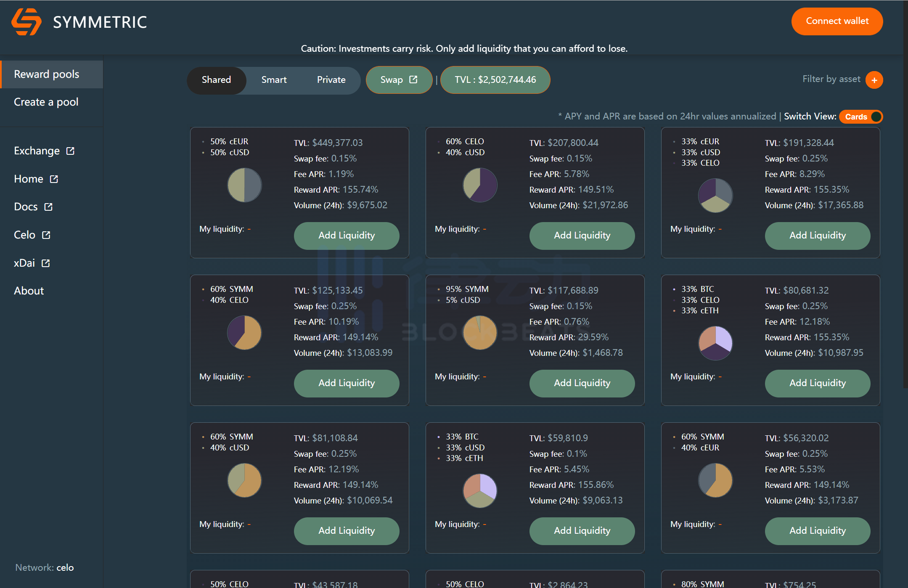Click the external-link icon beside xDai

(x=45, y=263)
